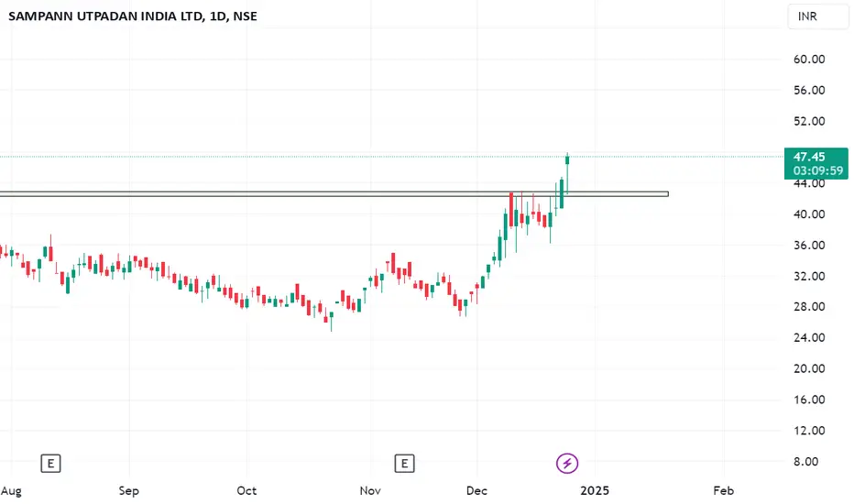Click the 36.00 price axis label

[809, 246]
